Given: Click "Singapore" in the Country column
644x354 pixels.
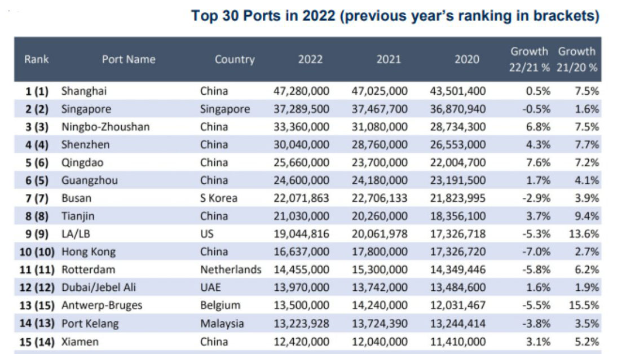Looking at the screenshot, I should [225, 109].
